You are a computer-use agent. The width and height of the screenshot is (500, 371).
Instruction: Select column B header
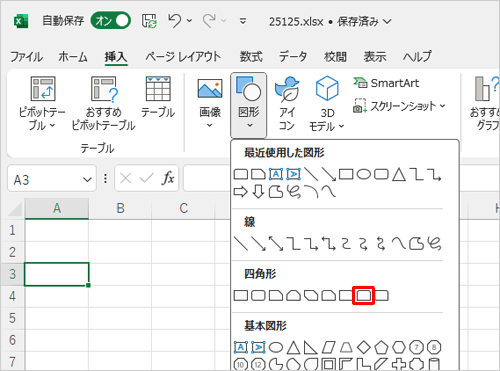pos(120,208)
